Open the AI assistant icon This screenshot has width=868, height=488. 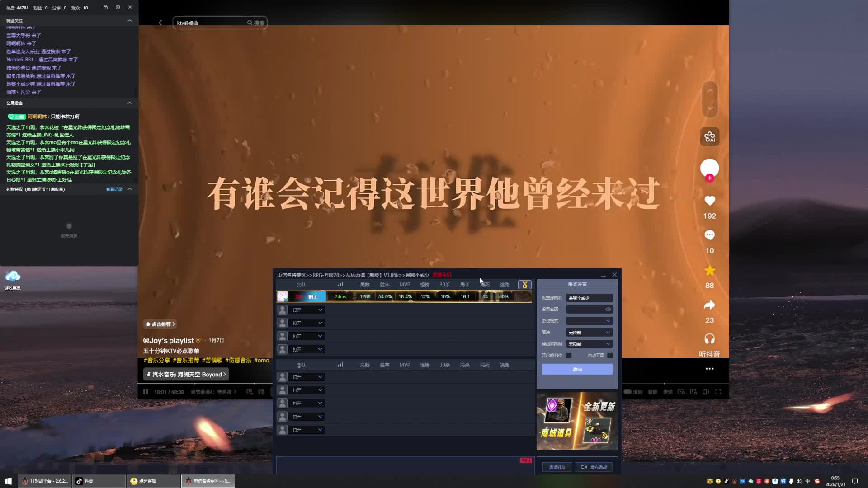709,136
